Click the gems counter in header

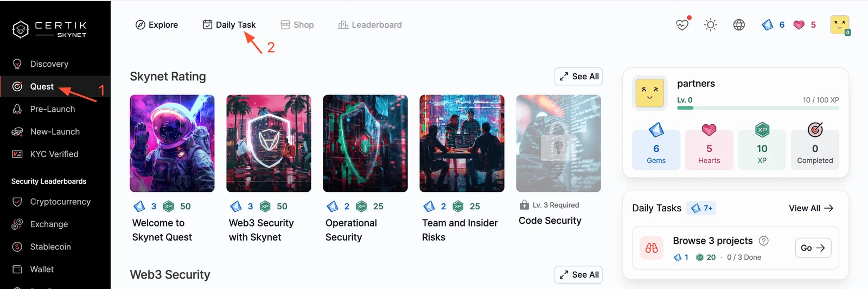pos(774,25)
